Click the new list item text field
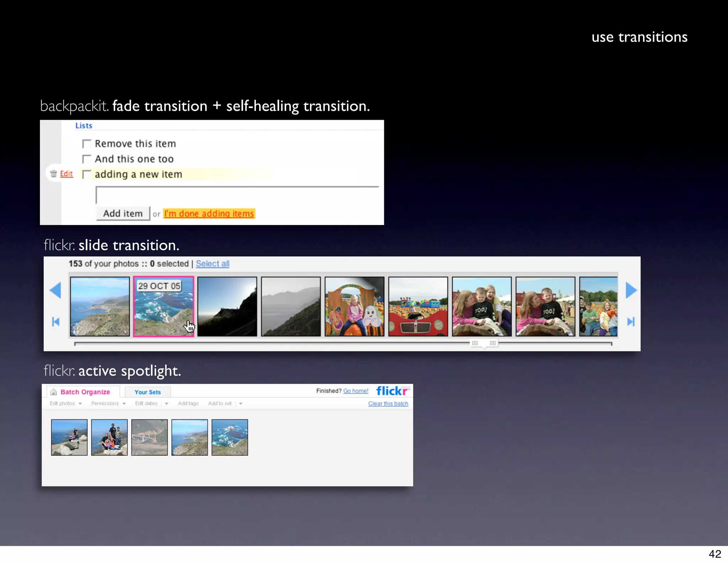The width and height of the screenshot is (728, 564). [237, 195]
